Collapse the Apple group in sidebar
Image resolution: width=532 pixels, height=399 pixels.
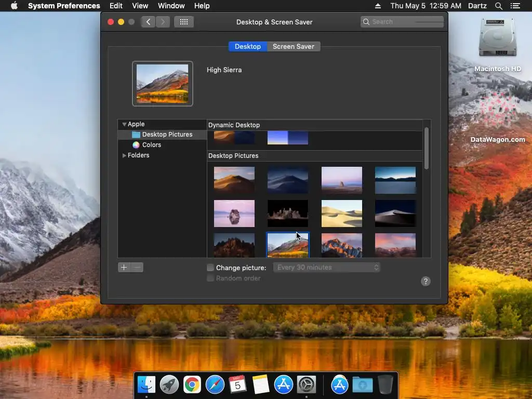tap(124, 124)
